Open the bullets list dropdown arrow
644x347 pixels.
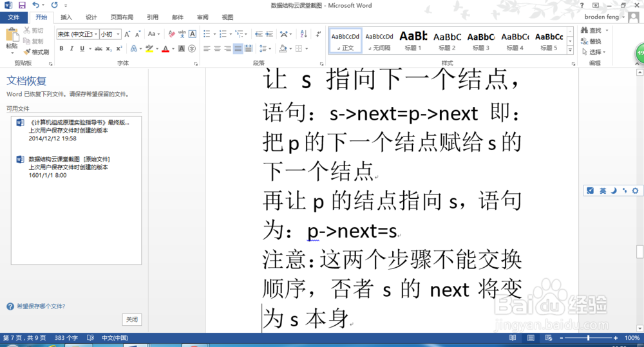[x=214, y=34]
